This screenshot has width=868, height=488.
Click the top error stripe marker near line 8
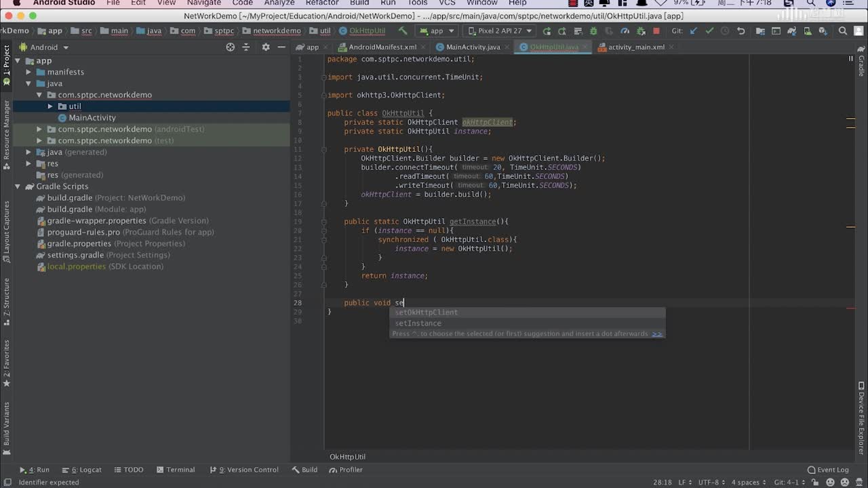click(850, 120)
